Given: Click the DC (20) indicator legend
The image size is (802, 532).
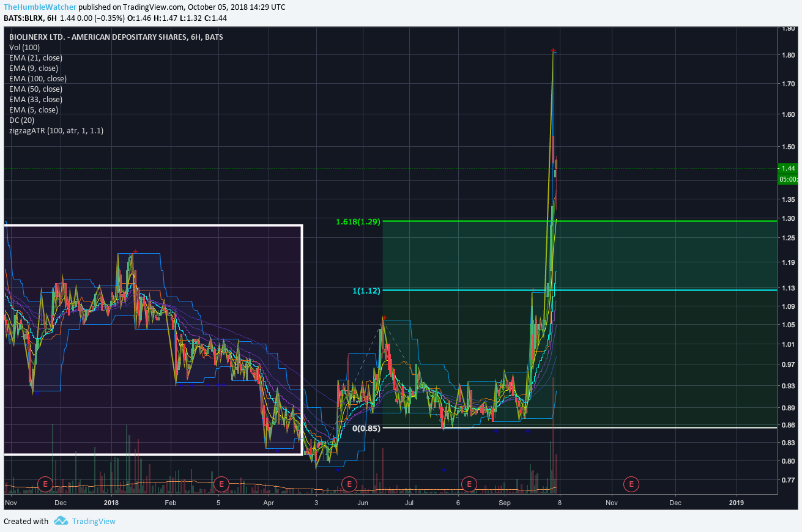Looking at the screenshot, I should coord(21,120).
